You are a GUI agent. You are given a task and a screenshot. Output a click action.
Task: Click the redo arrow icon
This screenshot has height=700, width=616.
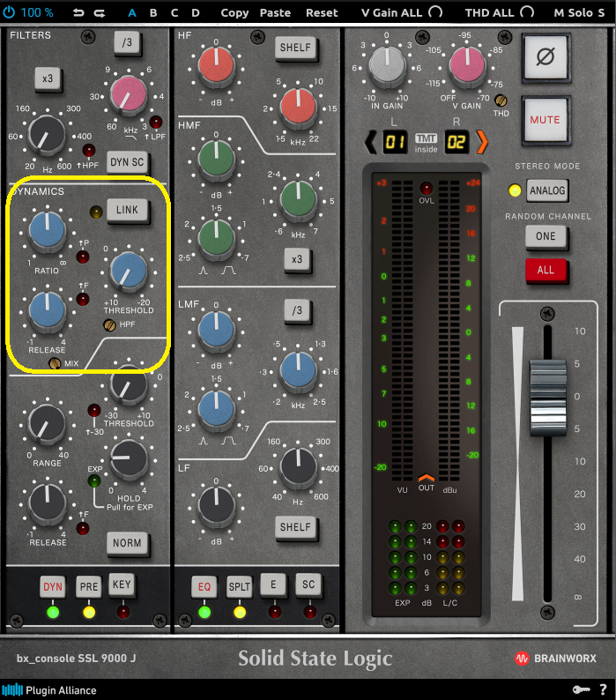point(100,13)
